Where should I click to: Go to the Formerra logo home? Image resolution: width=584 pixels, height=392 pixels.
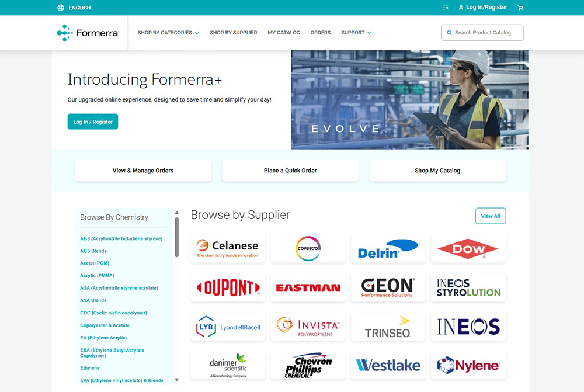click(x=88, y=33)
